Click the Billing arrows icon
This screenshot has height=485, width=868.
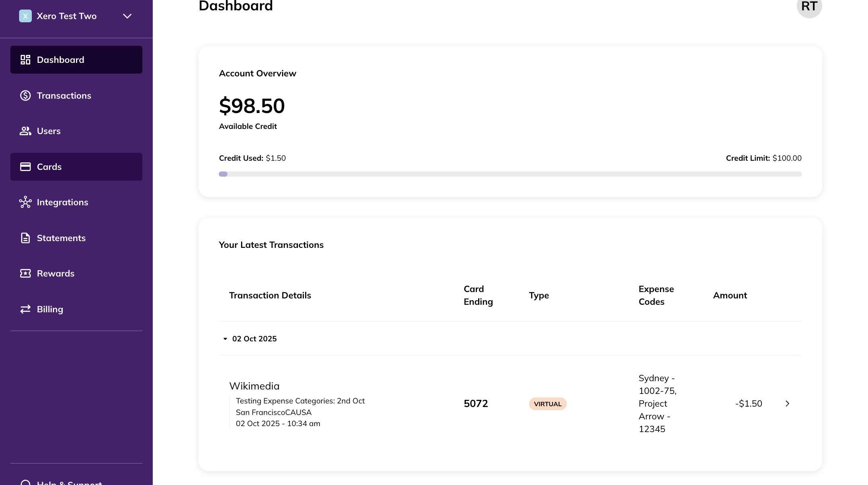(x=25, y=309)
